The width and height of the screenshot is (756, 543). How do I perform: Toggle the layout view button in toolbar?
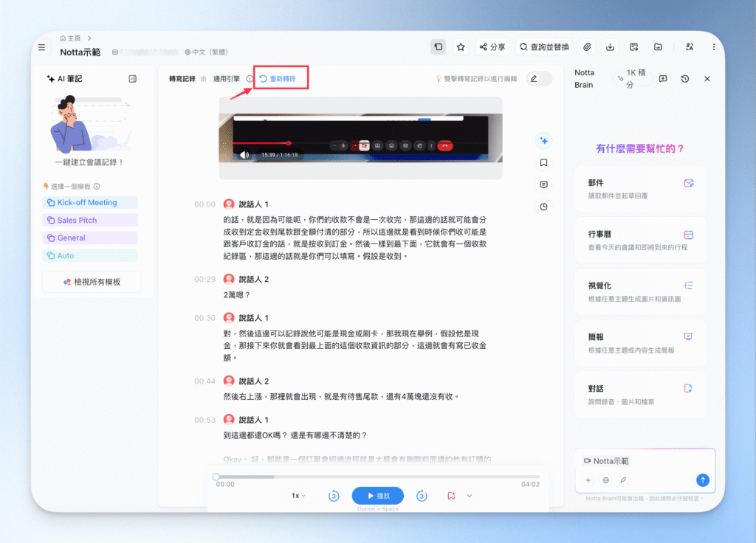tap(438, 46)
